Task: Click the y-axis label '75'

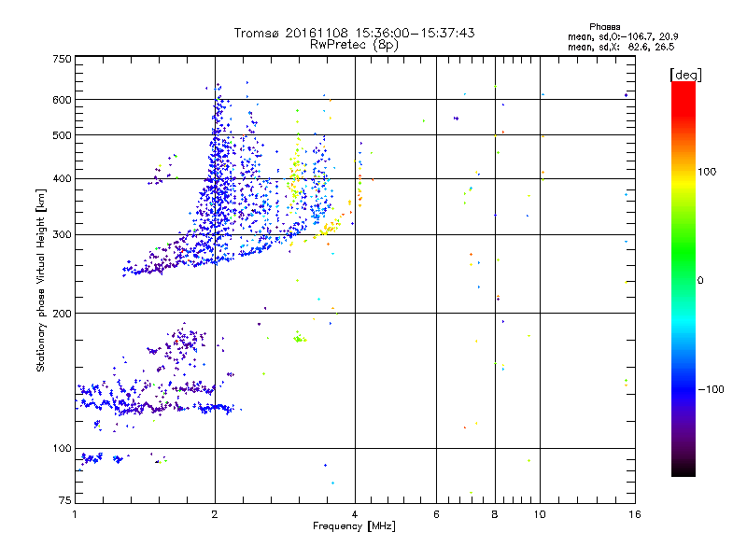Action: click(65, 500)
